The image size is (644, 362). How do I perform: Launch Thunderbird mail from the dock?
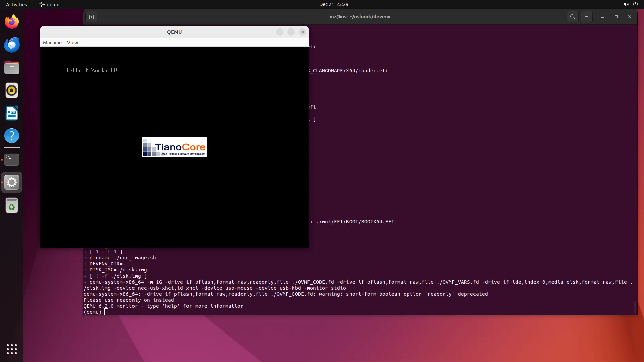pyautogui.click(x=12, y=45)
